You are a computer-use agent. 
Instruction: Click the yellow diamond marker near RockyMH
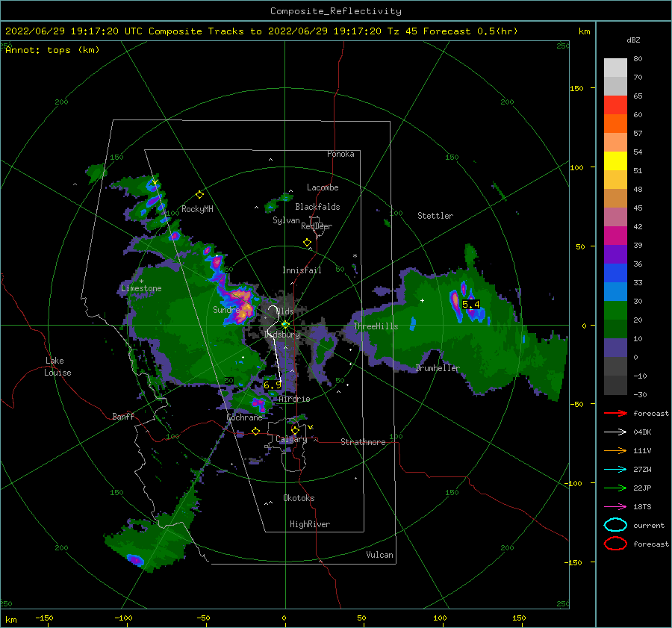[199, 195]
